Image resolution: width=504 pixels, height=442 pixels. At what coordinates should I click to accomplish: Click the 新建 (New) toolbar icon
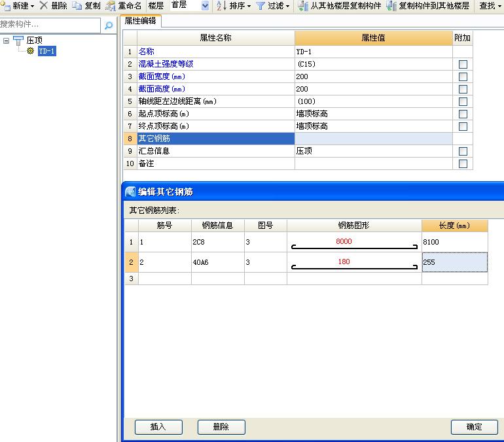coord(5,5)
